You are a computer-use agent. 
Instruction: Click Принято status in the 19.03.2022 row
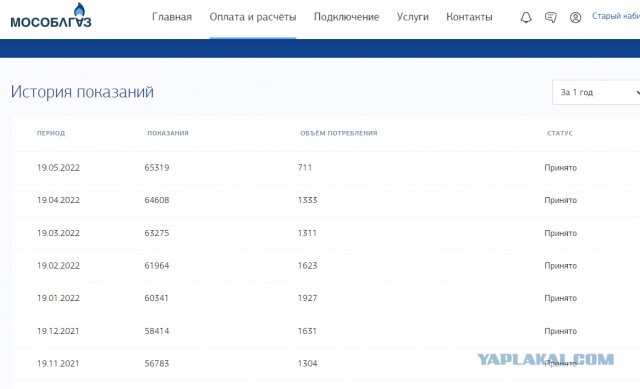[560, 233]
